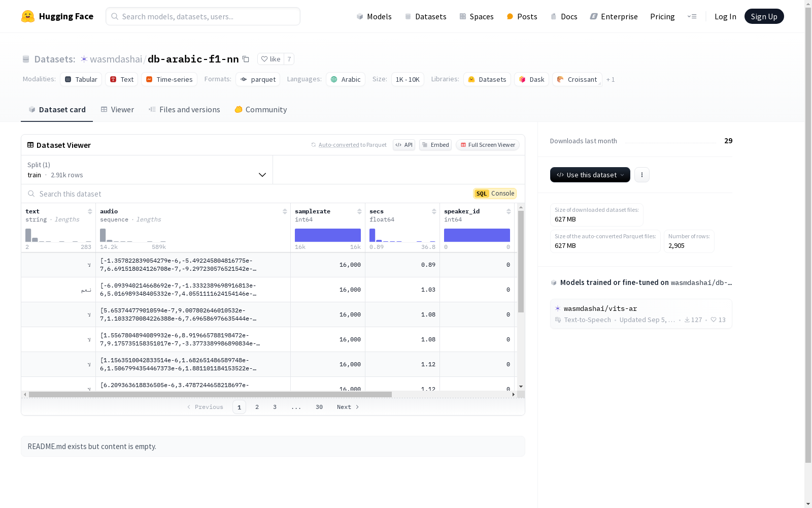Click the Log In link

click(725, 16)
